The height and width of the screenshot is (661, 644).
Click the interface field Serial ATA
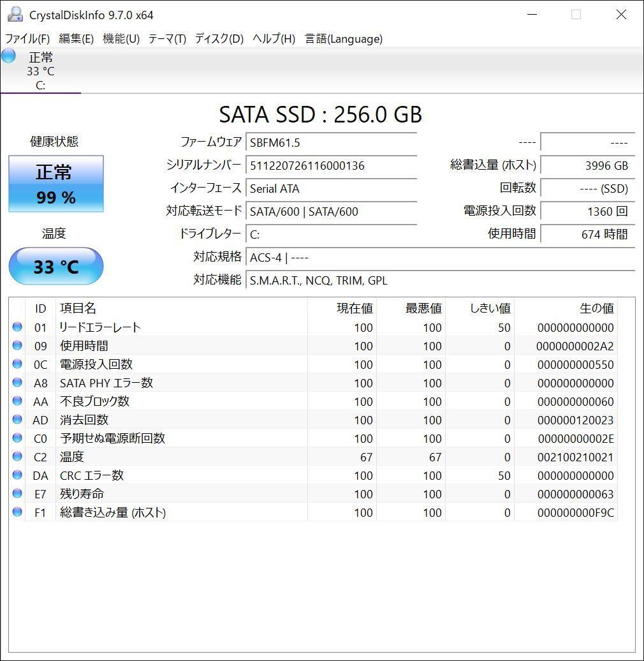coord(332,188)
